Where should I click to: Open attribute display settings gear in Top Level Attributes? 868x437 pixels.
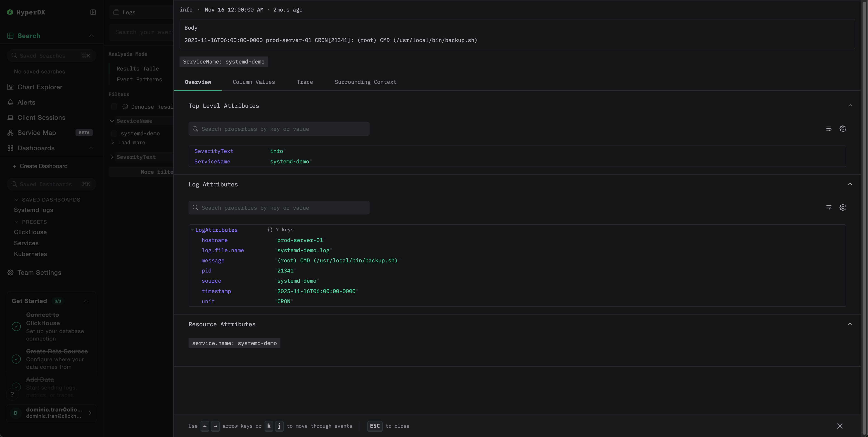click(843, 129)
